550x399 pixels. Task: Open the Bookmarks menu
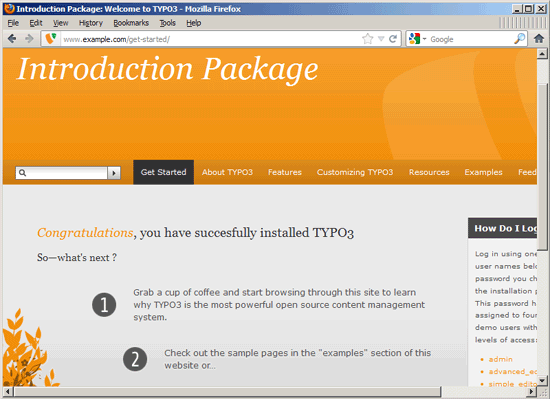coord(131,23)
